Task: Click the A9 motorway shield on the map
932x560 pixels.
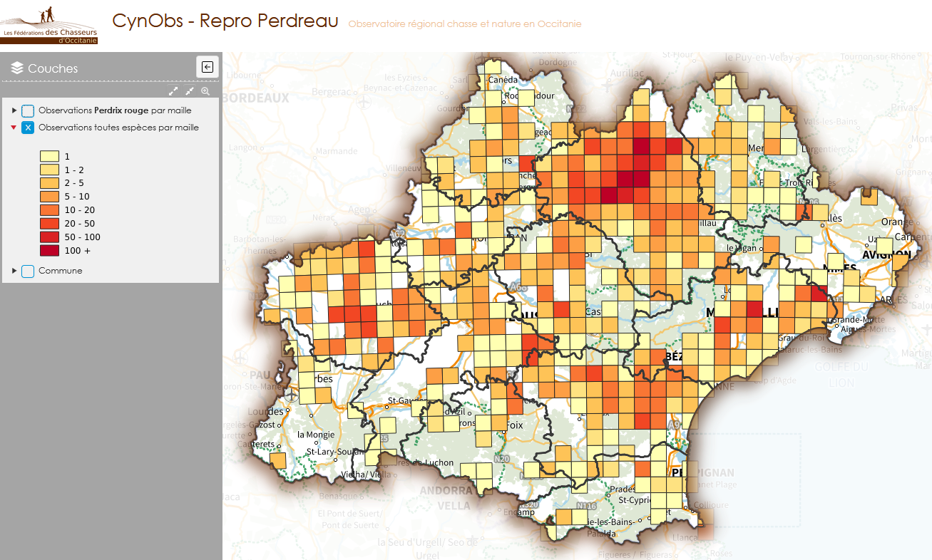Action: (674, 425)
